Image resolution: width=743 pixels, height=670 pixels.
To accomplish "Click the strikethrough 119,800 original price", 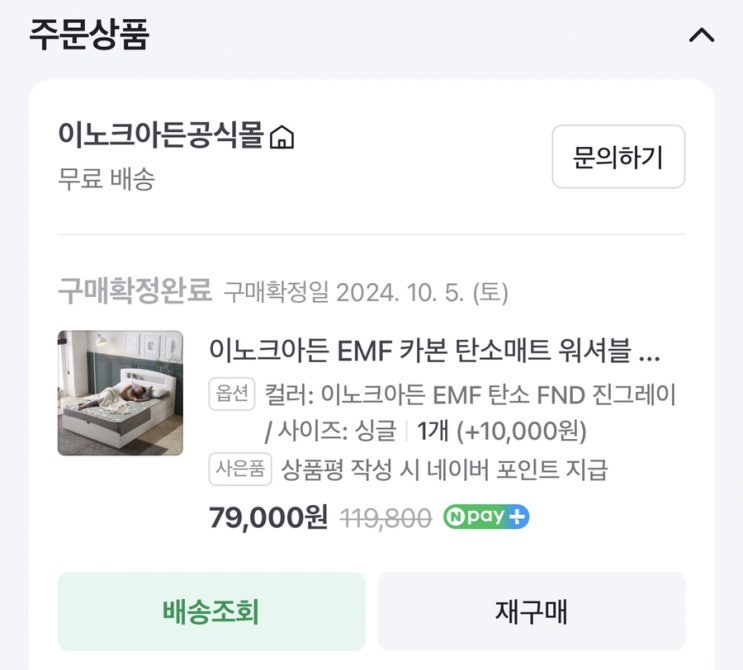I will pyautogui.click(x=386, y=518).
